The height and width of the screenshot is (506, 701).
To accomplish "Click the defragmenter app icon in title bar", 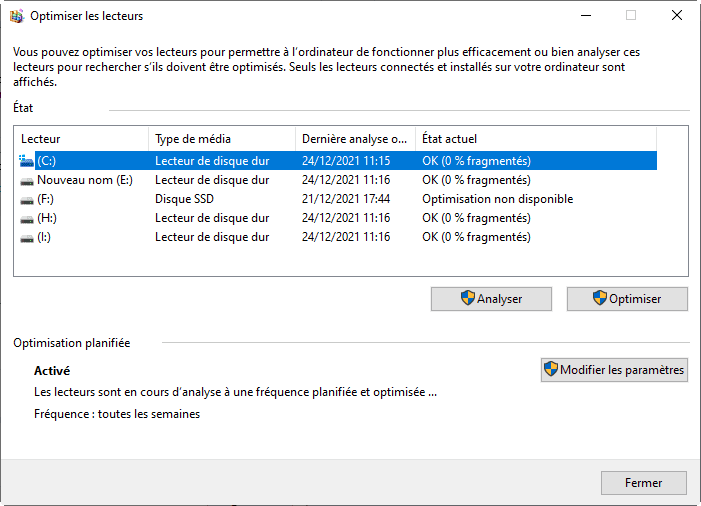I will point(17,16).
